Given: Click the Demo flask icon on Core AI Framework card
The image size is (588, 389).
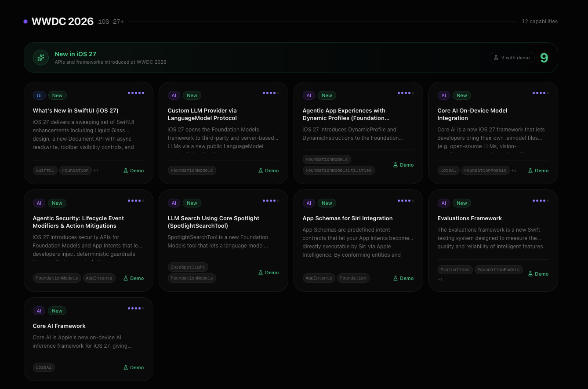Looking at the screenshot, I should click(x=126, y=367).
